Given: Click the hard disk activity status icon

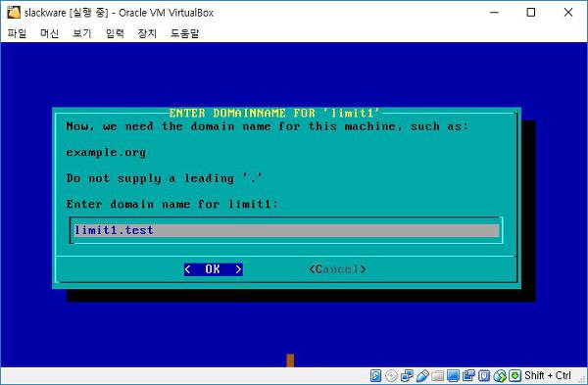Looking at the screenshot, I should coord(375,375).
